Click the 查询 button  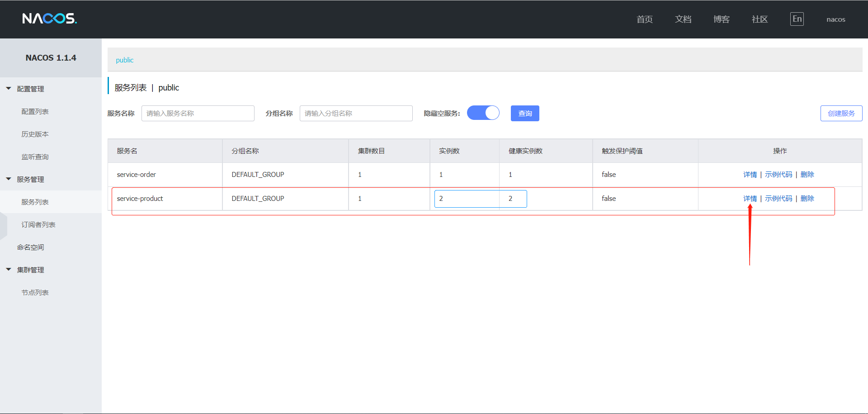coord(525,113)
